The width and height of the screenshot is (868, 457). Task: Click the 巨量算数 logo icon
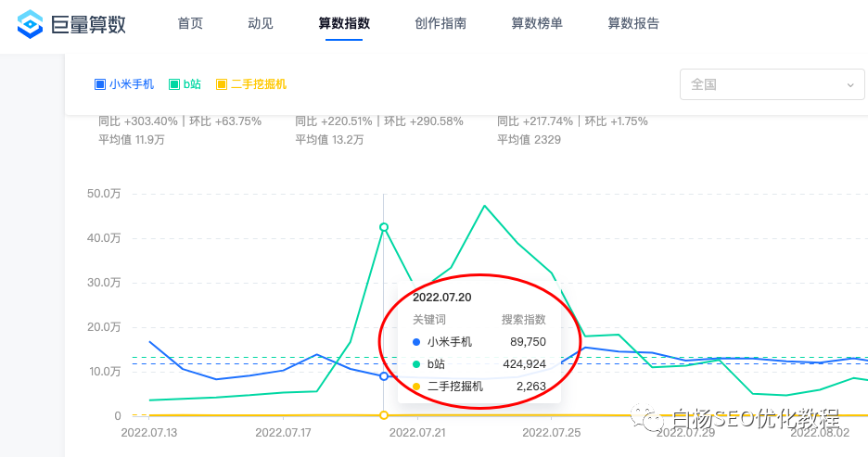point(31,24)
